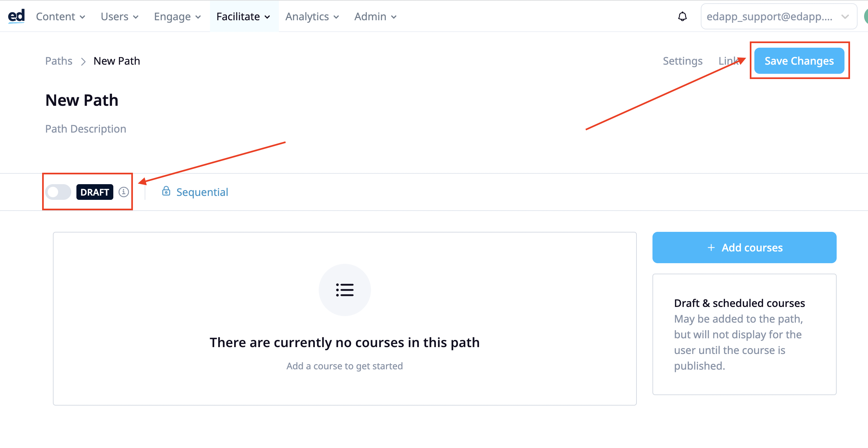Click the plus icon on Add courses
Viewport: 868px width, 448px height.
tap(711, 248)
